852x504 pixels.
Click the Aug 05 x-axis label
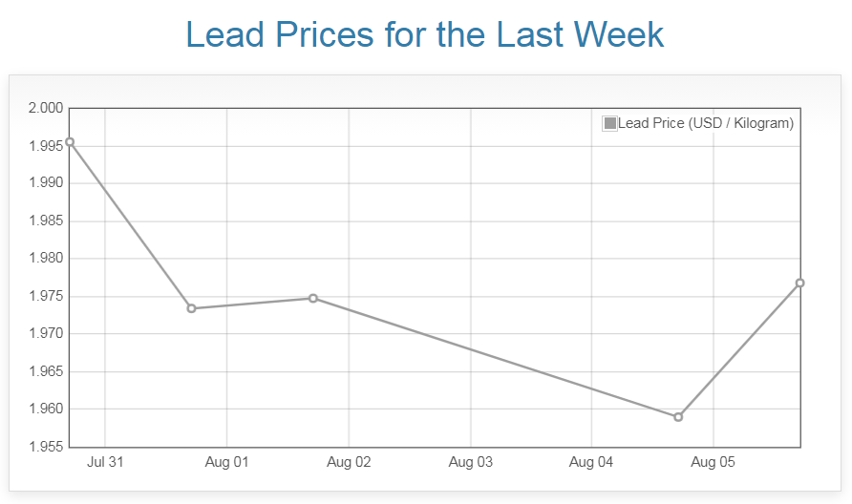coord(713,463)
